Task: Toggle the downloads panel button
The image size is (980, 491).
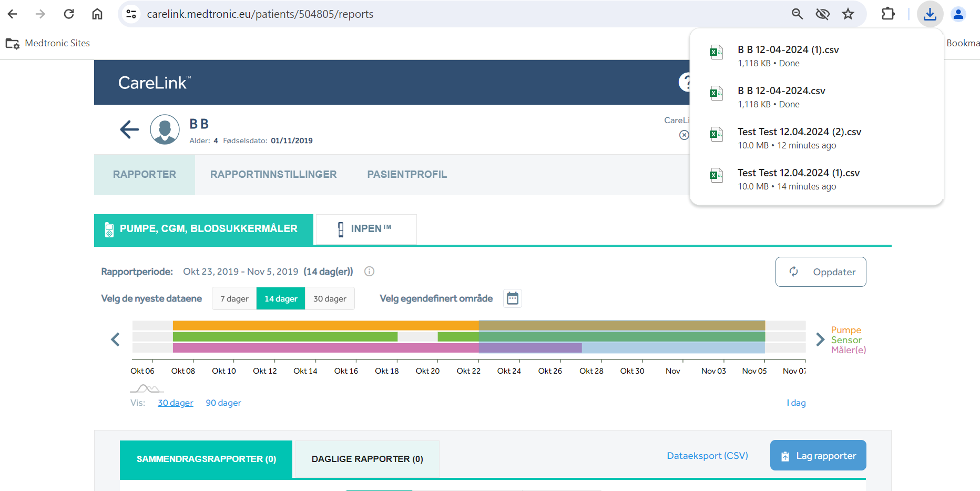Action: pos(930,14)
